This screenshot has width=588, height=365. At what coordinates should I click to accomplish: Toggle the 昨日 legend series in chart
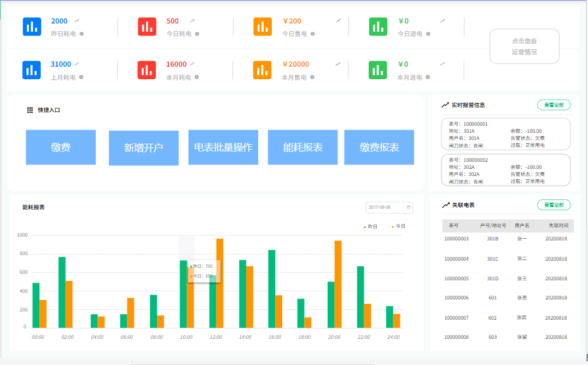(371, 226)
